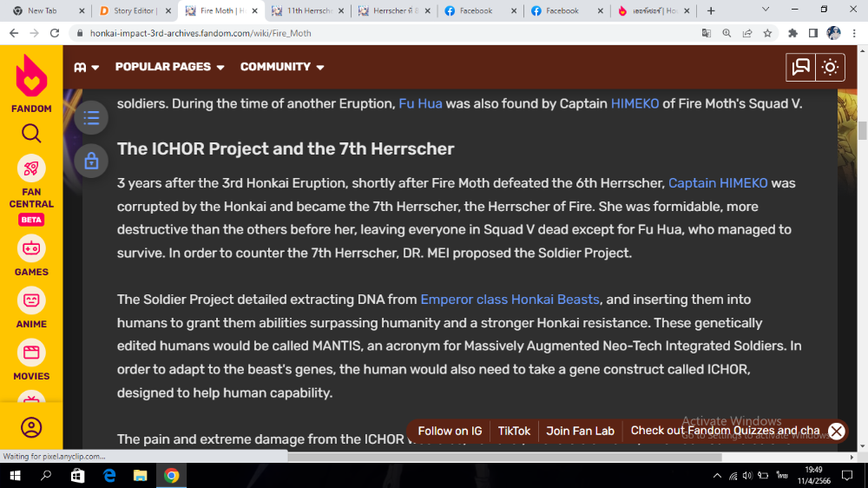Screen dimensions: 868x488
Task: Open the Movies clapperboard icon
Action: (31, 353)
